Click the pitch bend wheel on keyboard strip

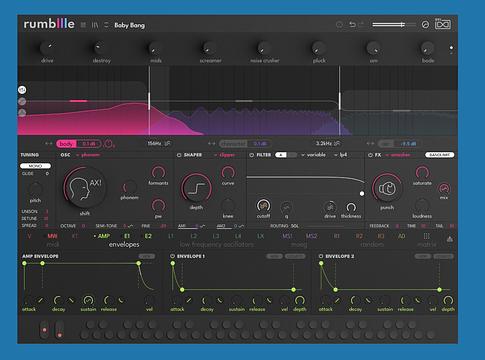[x=44, y=329]
